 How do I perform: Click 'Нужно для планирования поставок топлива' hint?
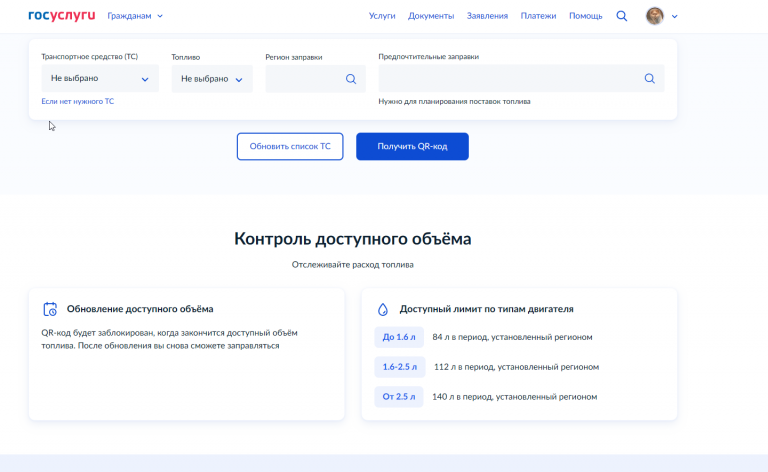coord(455,102)
